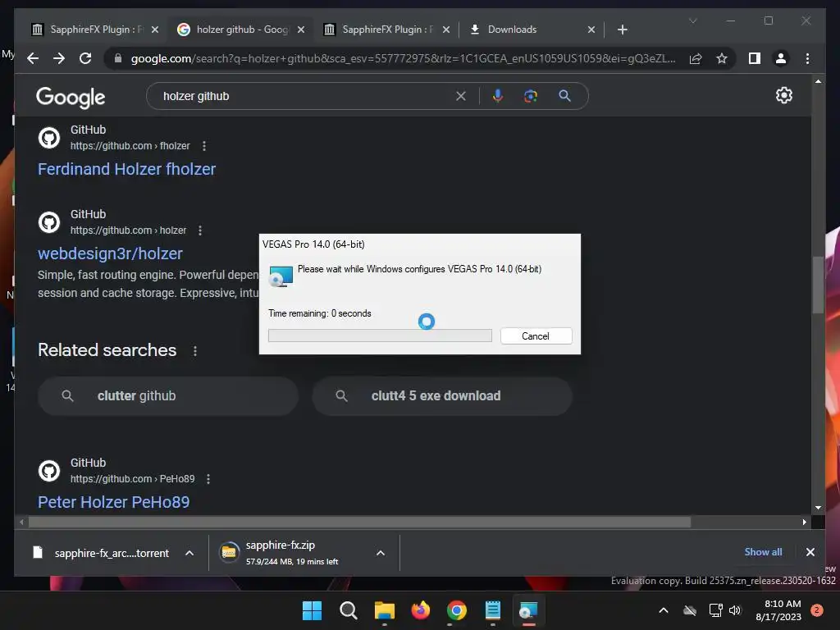840x630 pixels.
Task: Open the webdesign3r/holzer result
Action: coord(110,254)
